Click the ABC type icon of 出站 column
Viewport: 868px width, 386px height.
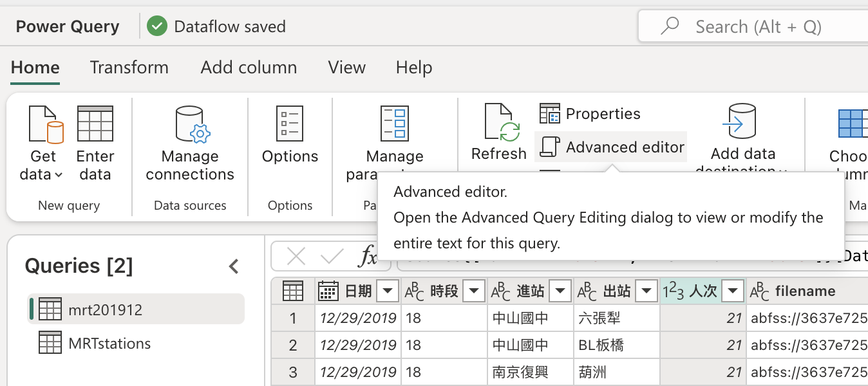[587, 292]
